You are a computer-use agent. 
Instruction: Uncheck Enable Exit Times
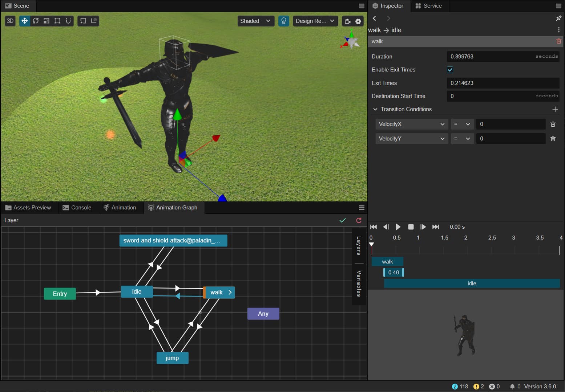click(x=450, y=70)
